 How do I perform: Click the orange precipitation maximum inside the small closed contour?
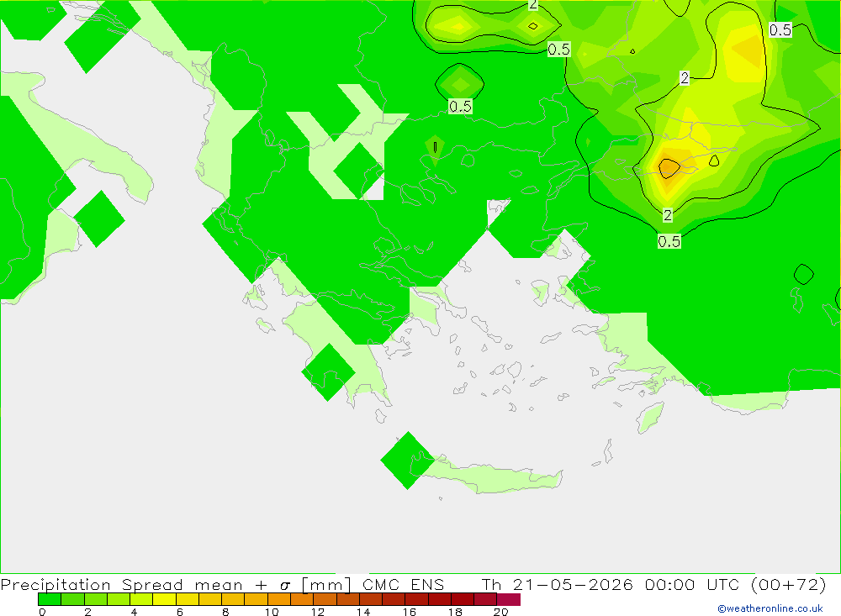click(x=669, y=168)
